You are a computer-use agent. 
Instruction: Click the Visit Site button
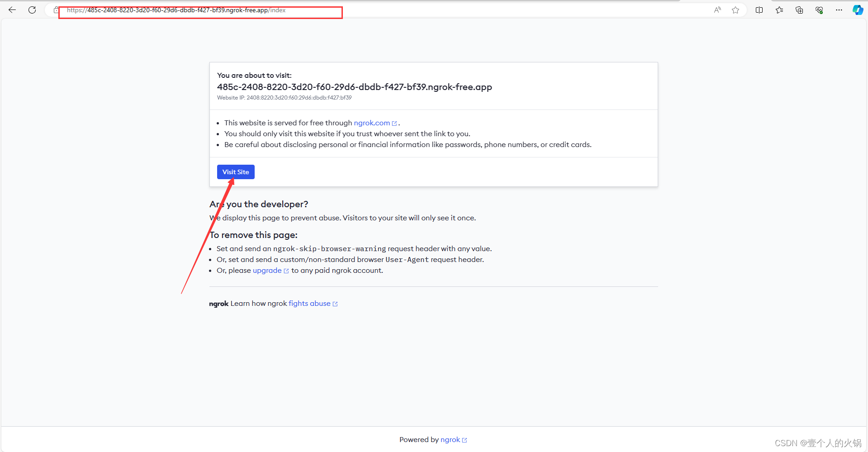236,172
